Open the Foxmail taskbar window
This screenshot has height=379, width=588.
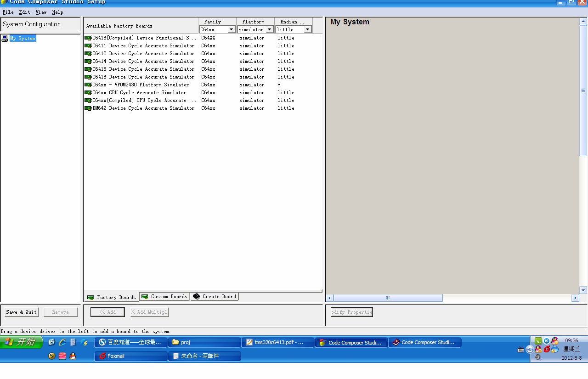tap(131, 356)
